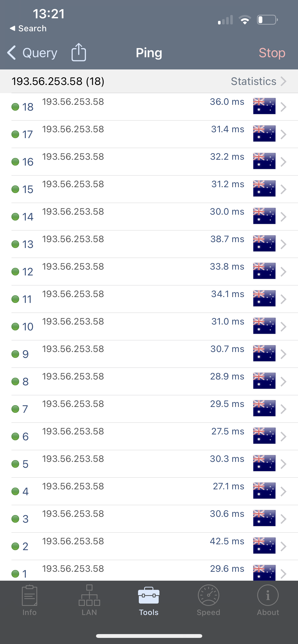Viewport: 298px width, 644px height.
Task: Tap the share icon next to Query
Action: 79,53
